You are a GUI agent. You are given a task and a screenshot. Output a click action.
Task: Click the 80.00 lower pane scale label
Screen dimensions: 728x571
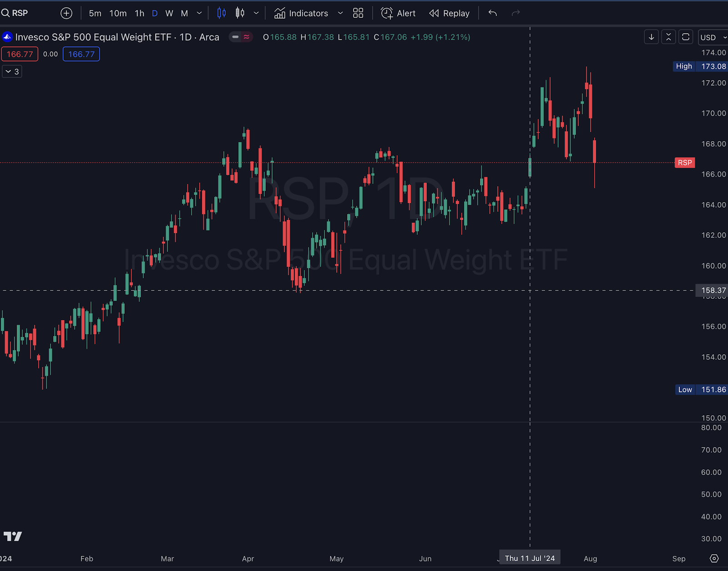[711, 428]
